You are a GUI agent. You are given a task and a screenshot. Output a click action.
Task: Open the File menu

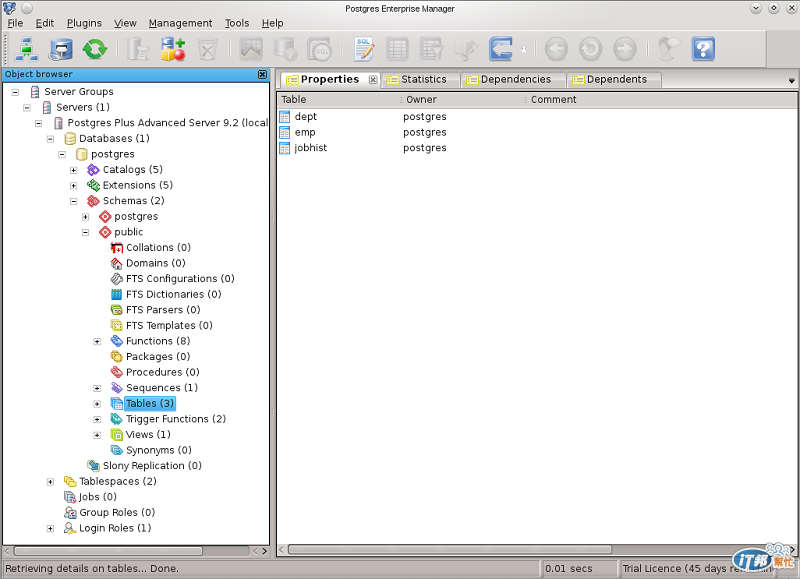[15, 23]
